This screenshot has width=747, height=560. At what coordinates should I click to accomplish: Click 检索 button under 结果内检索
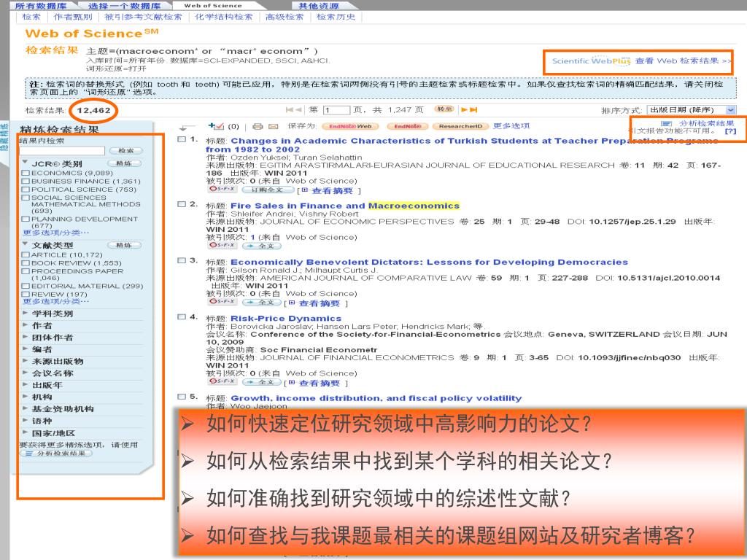126,150
